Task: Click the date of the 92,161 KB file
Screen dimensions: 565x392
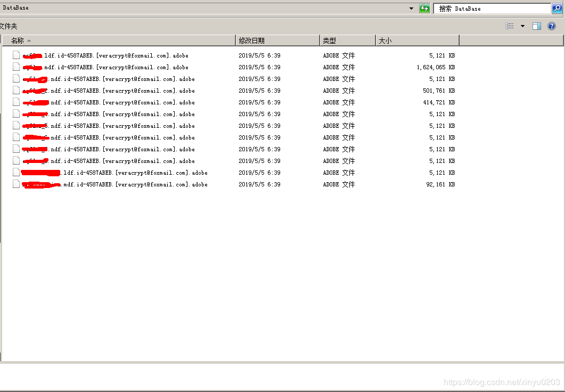Action: point(259,184)
